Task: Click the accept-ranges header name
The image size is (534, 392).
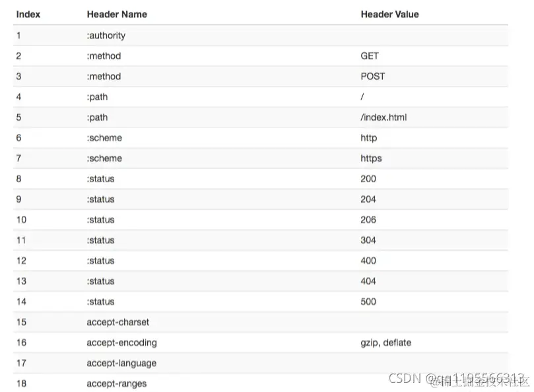Action: pos(116,383)
